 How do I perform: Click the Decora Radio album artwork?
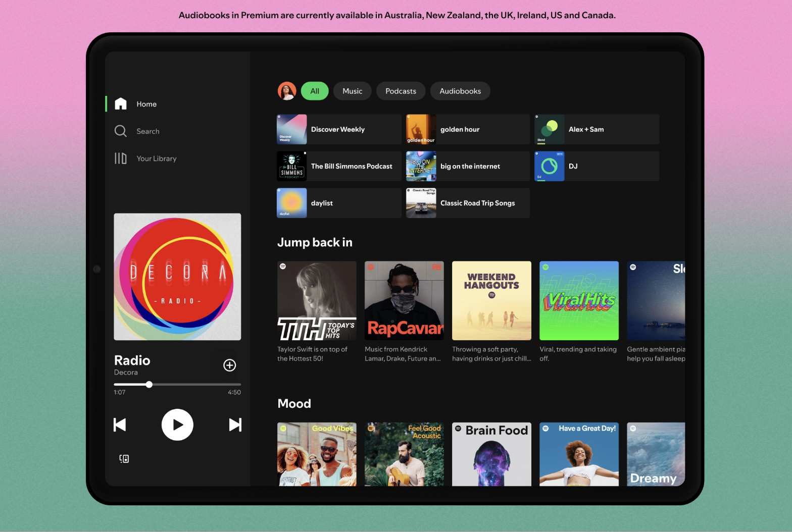[x=177, y=277]
